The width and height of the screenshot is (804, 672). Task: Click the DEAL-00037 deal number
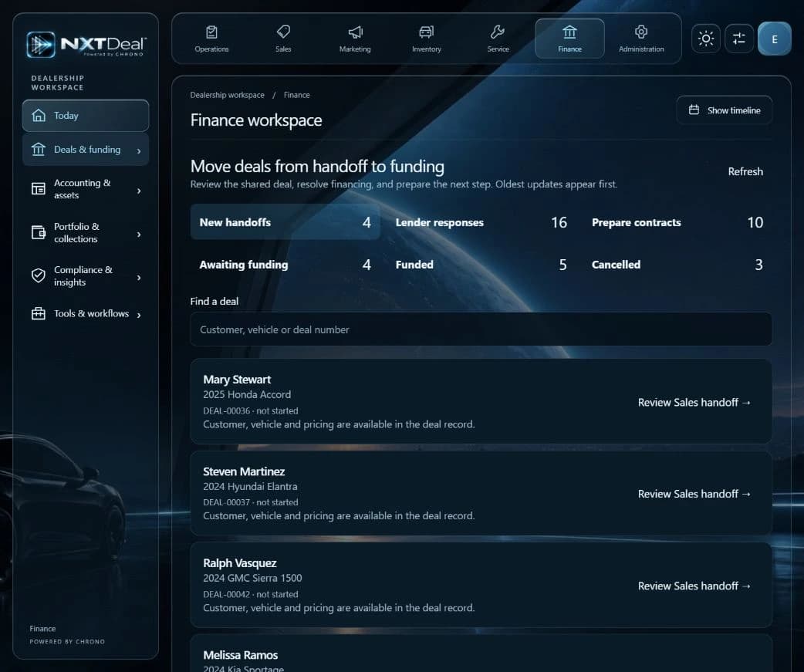click(226, 502)
